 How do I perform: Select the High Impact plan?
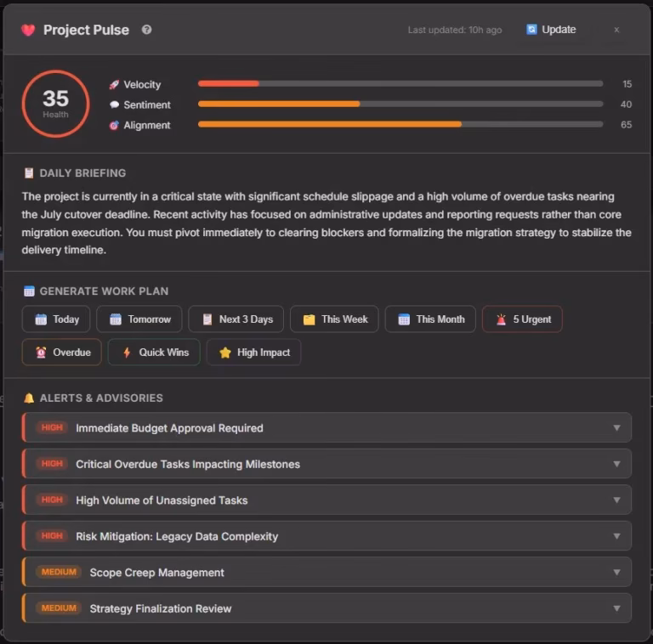[x=253, y=353]
